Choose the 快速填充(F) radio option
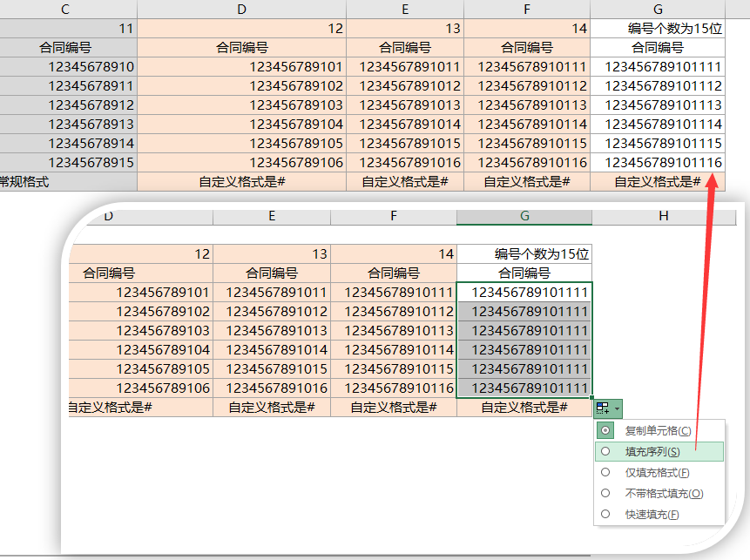The height and width of the screenshot is (560, 750). click(659, 515)
